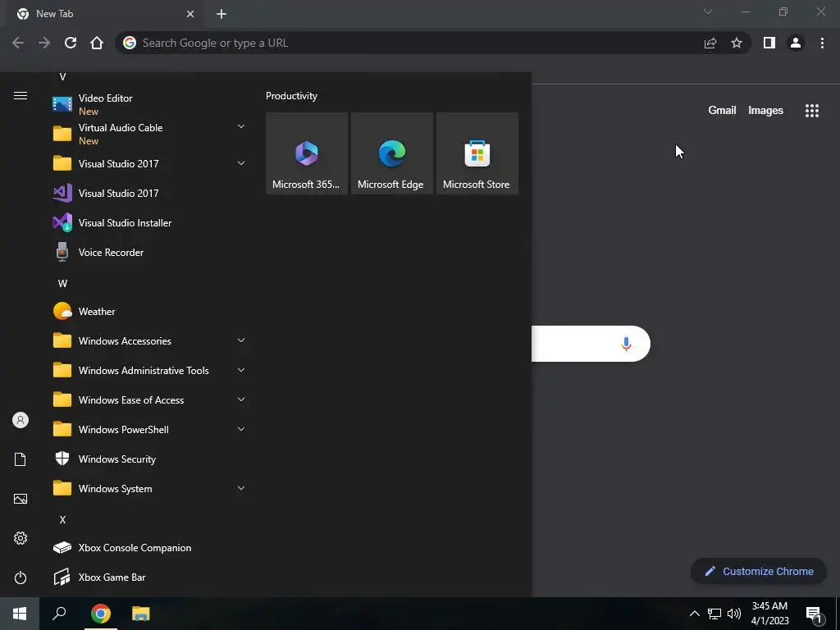Show hidden system tray icons

click(694, 614)
